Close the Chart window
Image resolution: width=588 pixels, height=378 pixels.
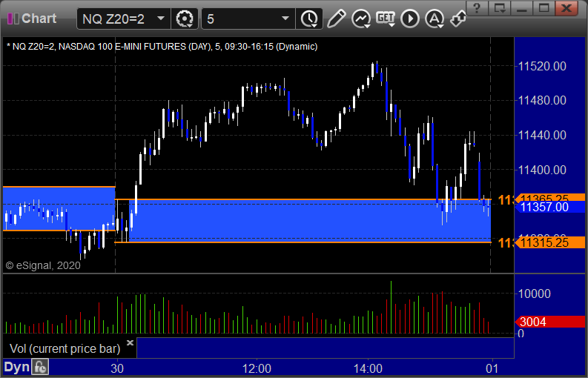point(566,8)
